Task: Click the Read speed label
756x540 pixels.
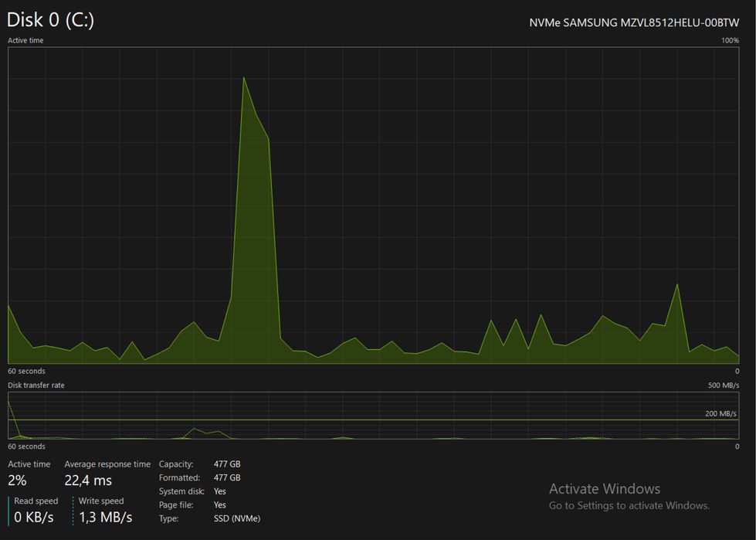Action: coord(36,501)
